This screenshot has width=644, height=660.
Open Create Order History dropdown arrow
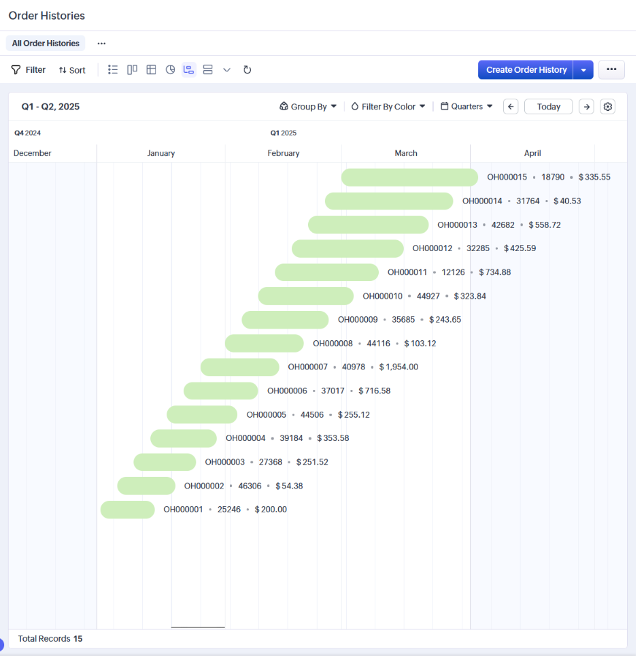pyautogui.click(x=583, y=70)
